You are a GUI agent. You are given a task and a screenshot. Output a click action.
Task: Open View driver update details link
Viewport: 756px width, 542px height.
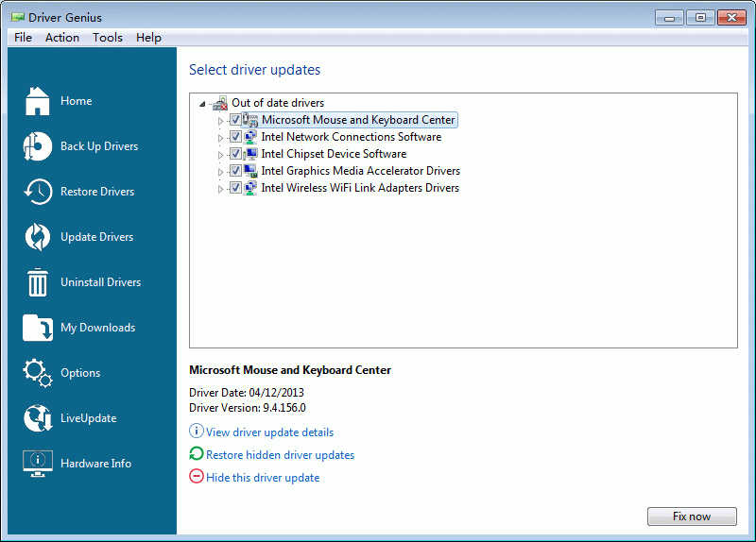(x=269, y=432)
